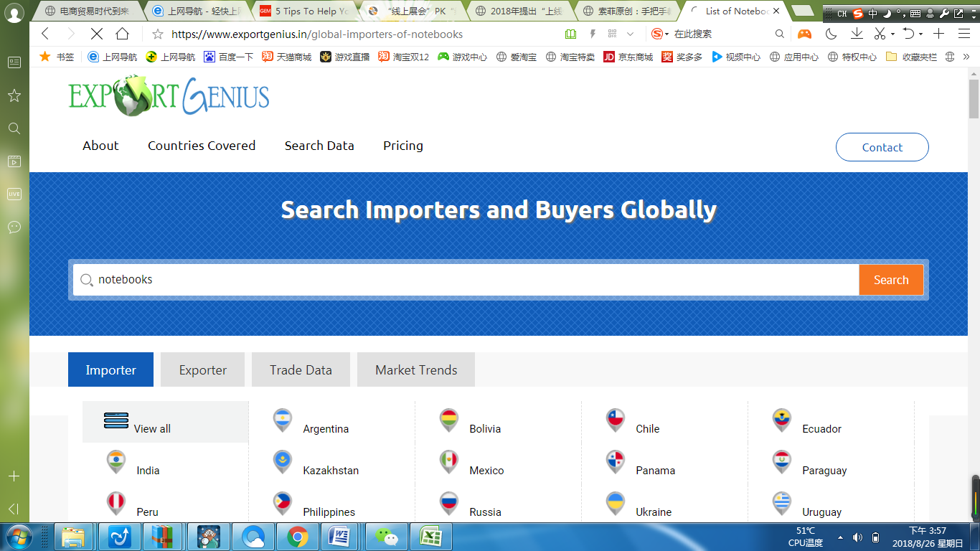
Task: Open the browser main menu
Action: [964, 34]
